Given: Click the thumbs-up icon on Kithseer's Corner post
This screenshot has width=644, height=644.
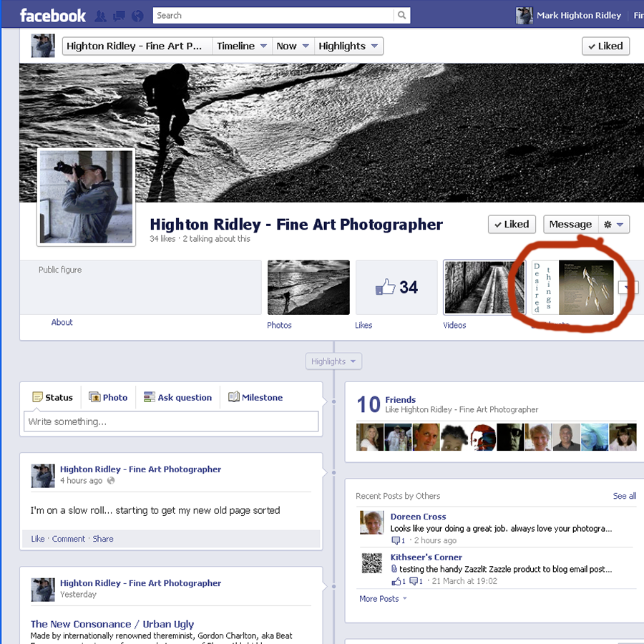Looking at the screenshot, I should click(396, 581).
